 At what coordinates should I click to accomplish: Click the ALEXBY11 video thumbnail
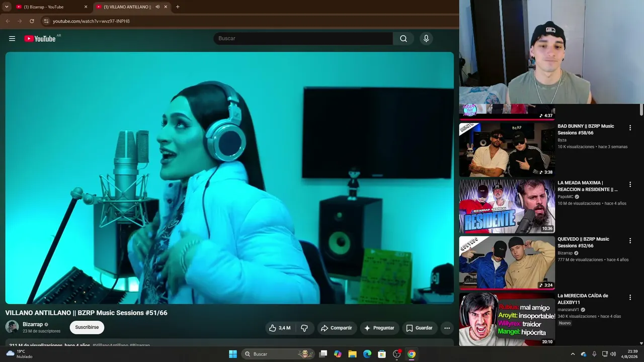[507, 319]
